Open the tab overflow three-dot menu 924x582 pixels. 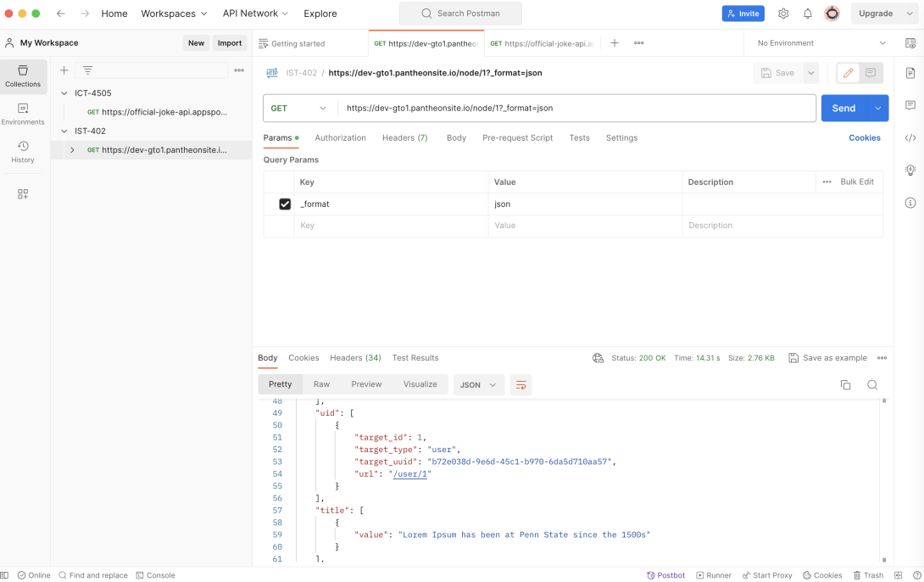coord(639,43)
